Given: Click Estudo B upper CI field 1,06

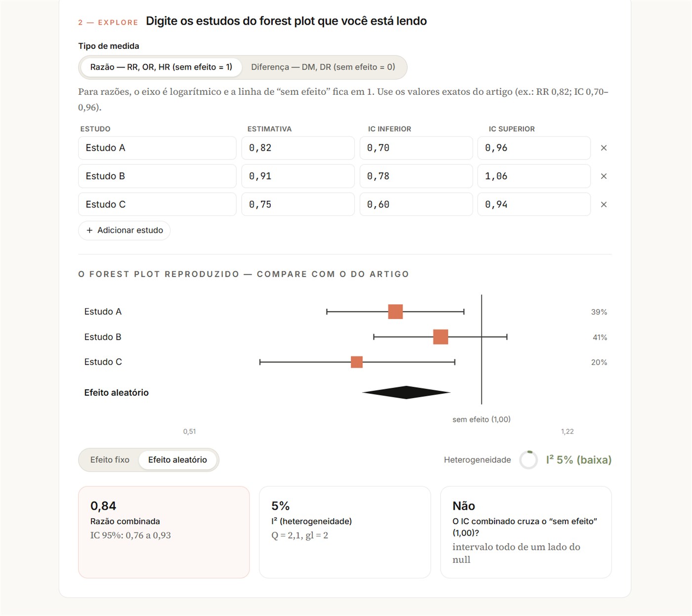Looking at the screenshot, I should point(534,176).
